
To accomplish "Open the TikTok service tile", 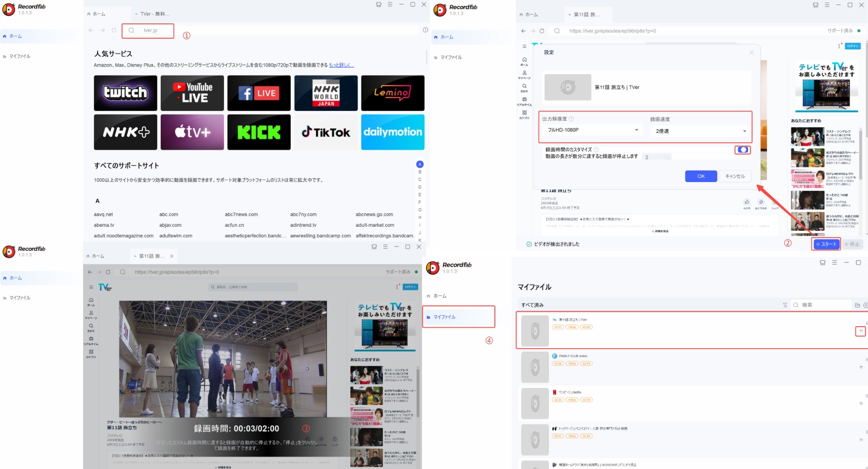I will 326,132.
